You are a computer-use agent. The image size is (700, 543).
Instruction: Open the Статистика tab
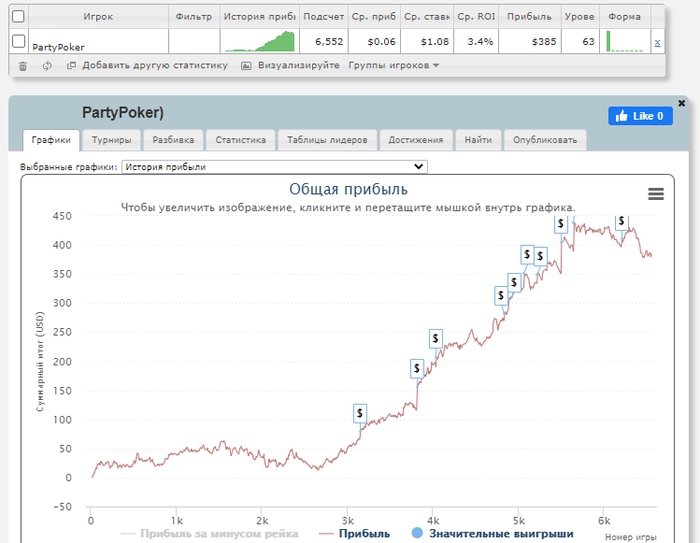[241, 140]
